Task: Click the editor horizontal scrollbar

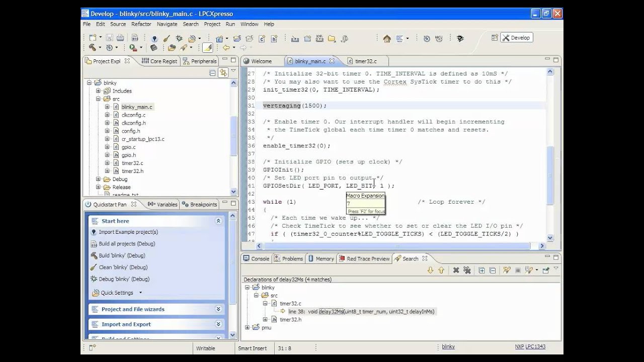Action: pyautogui.click(x=397, y=246)
